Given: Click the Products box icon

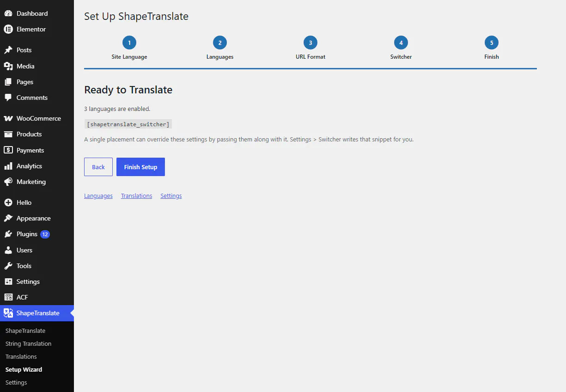Looking at the screenshot, I should click(8, 134).
